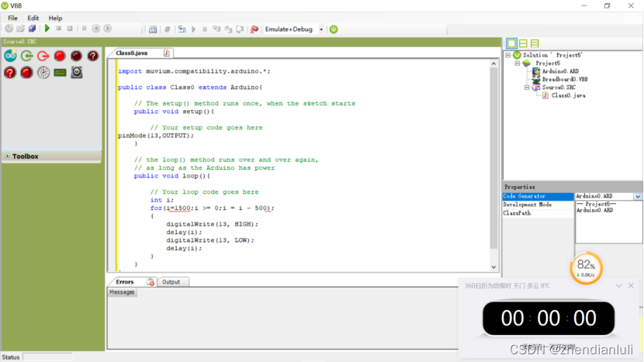Click the green Run arrow in main toolbar

coord(47,29)
